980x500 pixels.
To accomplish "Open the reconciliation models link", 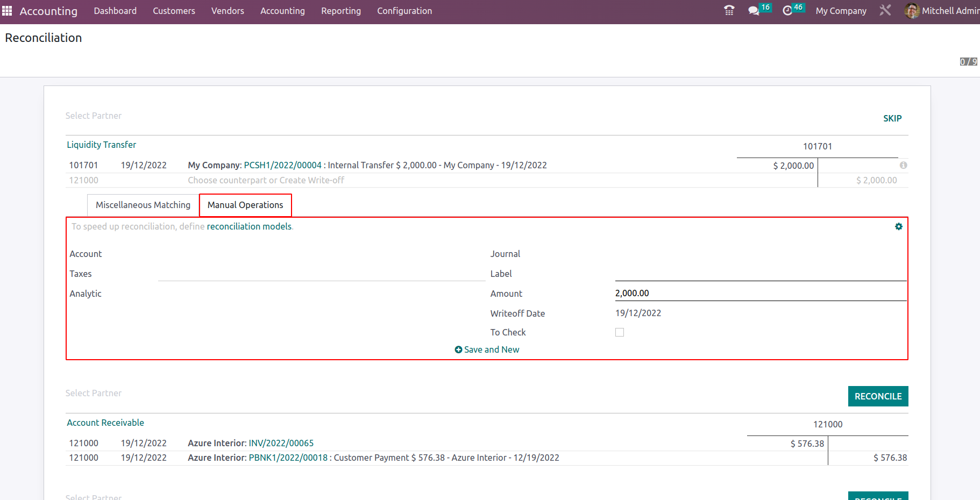I will pyautogui.click(x=249, y=226).
